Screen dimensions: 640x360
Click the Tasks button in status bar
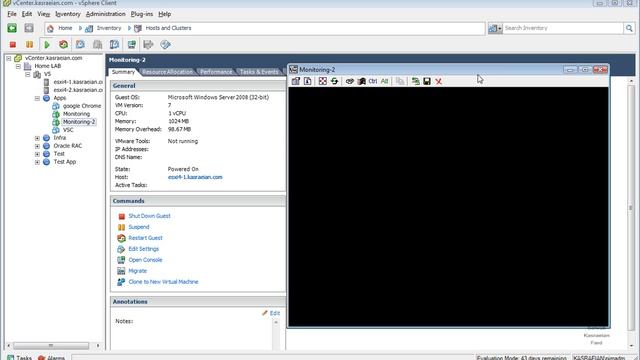[19, 357]
